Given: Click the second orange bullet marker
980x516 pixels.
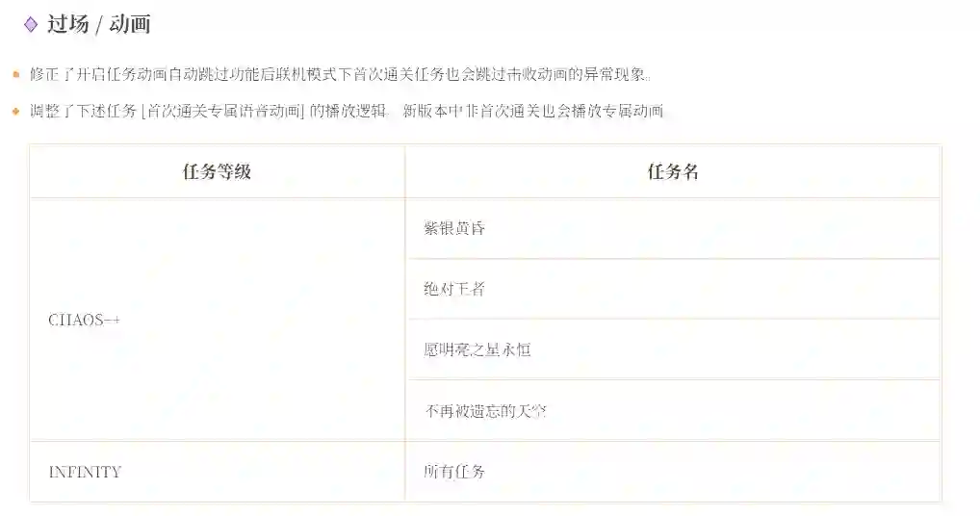Looking at the screenshot, I should tap(16, 112).
